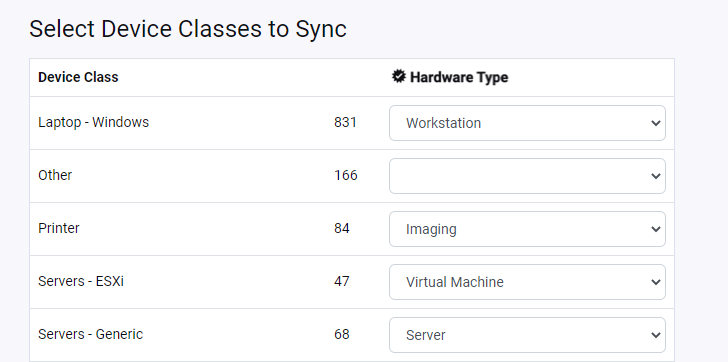Click the 'Printer' device class text
This screenshot has height=362, width=728.
(x=58, y=228)
